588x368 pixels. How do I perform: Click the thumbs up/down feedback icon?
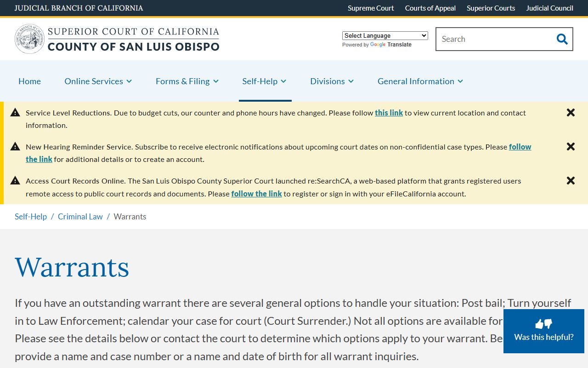pyautogui.click(x=544, y=324)
